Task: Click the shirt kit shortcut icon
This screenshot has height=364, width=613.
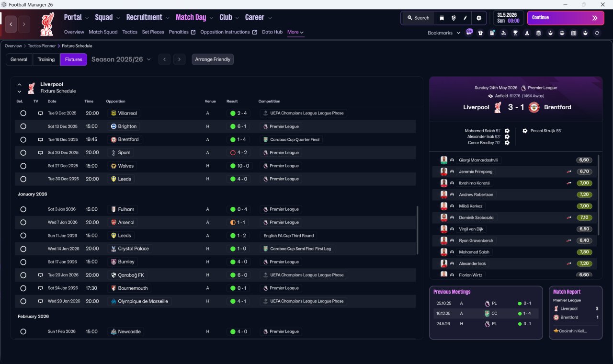Action: pos(480,33)
